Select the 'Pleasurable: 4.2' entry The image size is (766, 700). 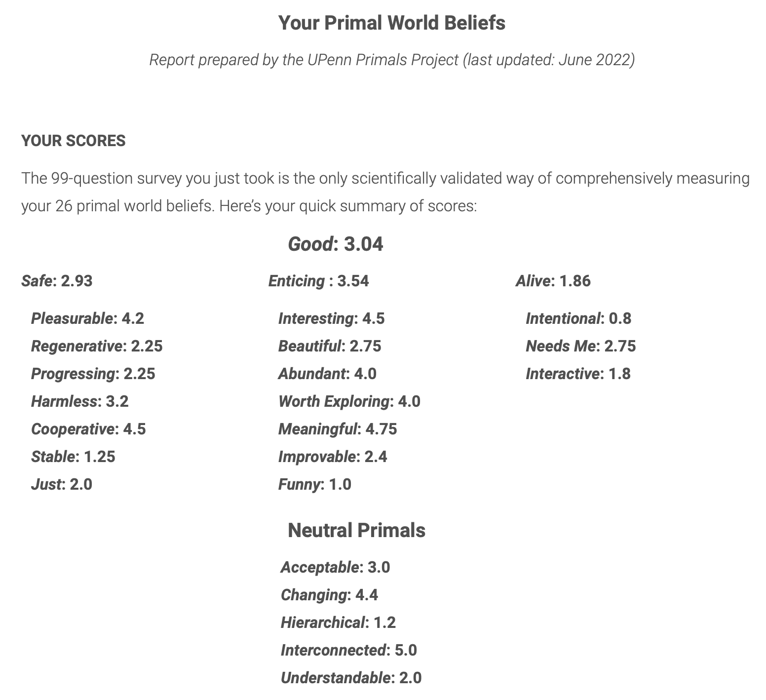[x=87, y=318]
